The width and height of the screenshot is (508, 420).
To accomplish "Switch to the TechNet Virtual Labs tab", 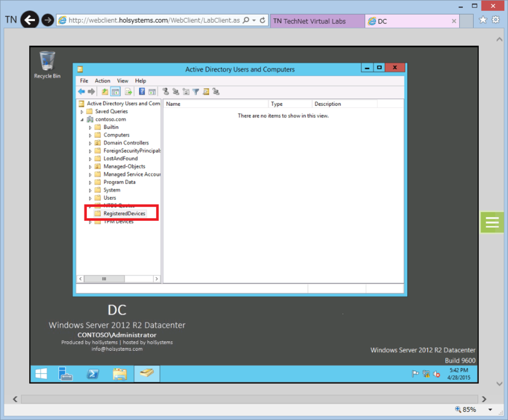I will tap(317, 21).
